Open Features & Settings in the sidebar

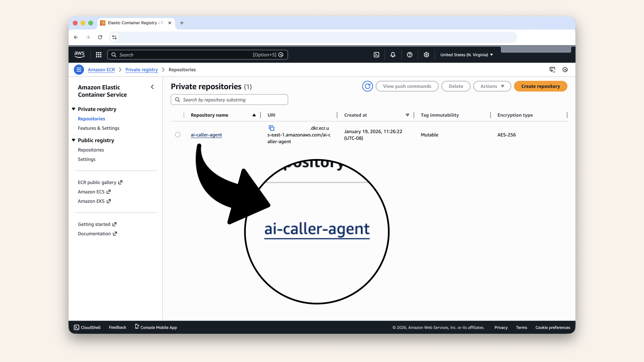click(x=98, y=128)
